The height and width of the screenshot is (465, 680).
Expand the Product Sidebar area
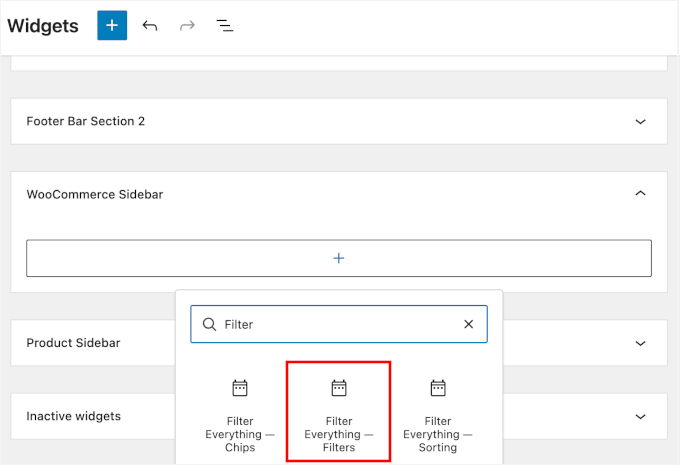pyautogui.click(x=640, y=343)
